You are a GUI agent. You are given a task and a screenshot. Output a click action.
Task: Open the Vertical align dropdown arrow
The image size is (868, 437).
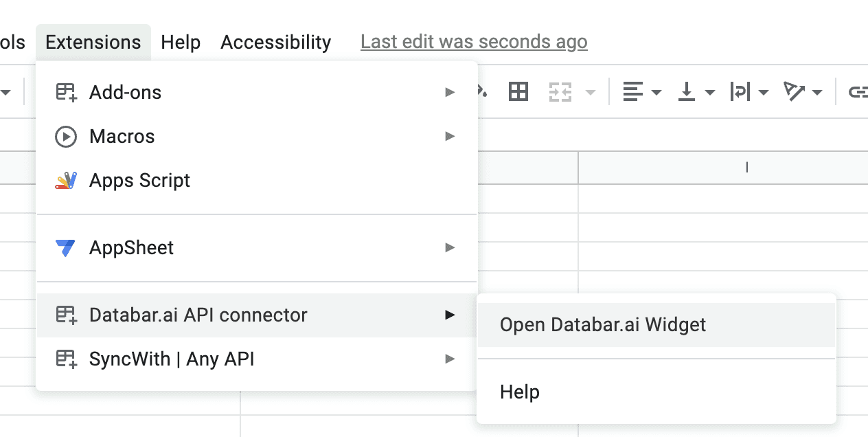click(x=710, y=92)
